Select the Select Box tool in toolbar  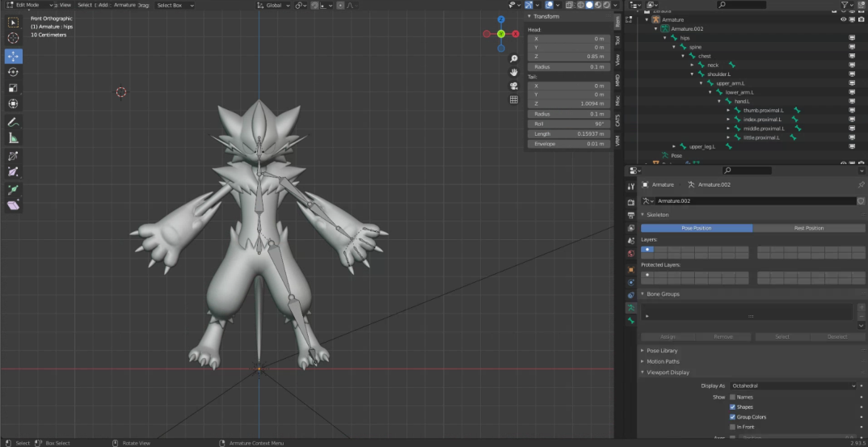13,23
